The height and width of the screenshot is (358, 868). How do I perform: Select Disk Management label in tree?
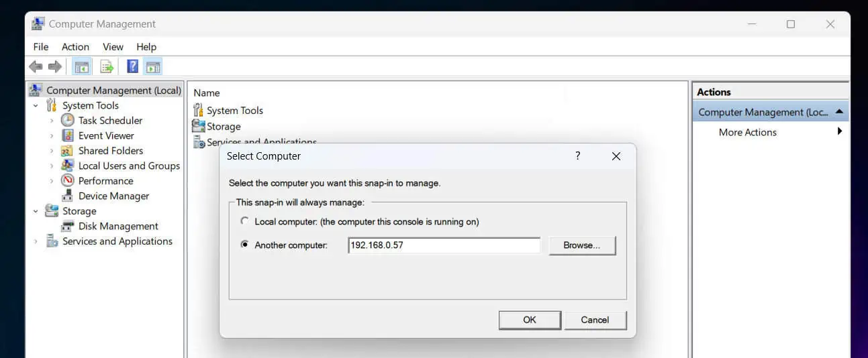click(118, 226)
